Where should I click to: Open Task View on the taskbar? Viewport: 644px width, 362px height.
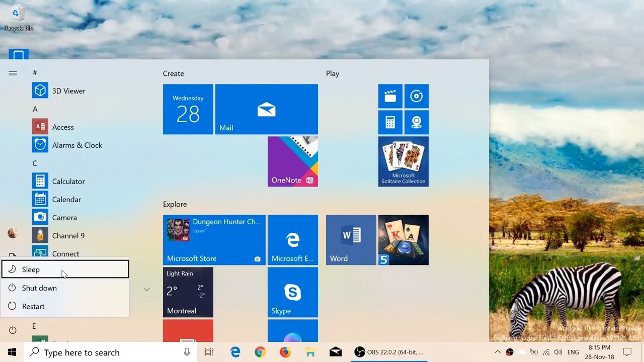209,352
